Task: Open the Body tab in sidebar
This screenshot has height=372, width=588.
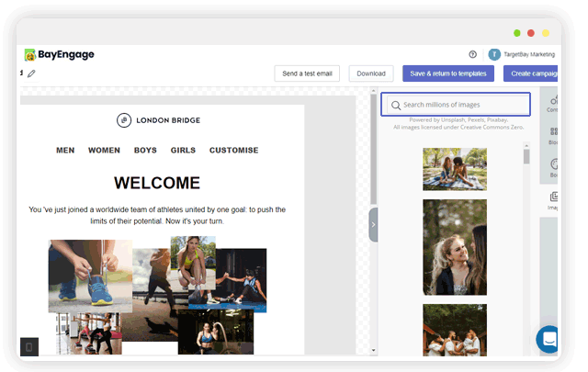Action: [553, 167]
